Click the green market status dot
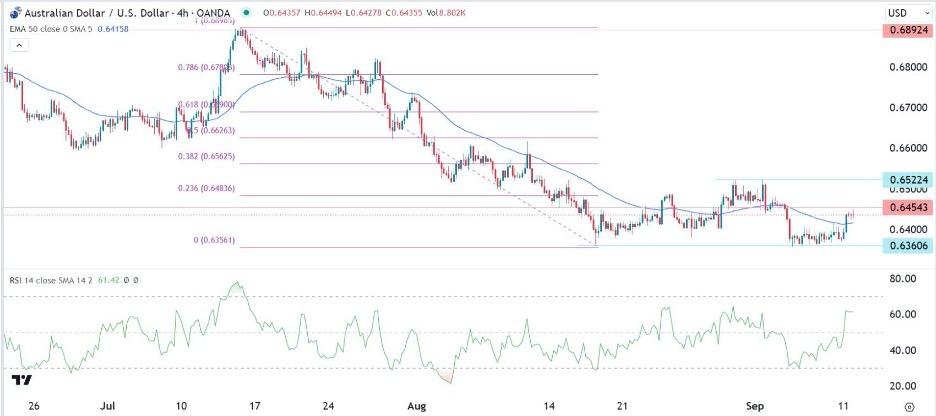The width and height of the screenshot is (936, 416). pyautogui.click(x=247, y=13)
